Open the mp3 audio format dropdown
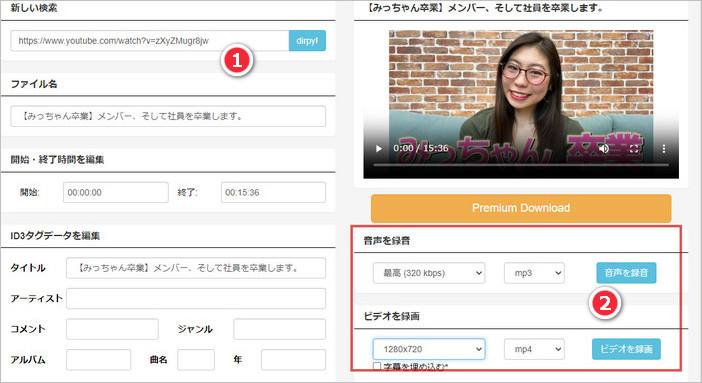Image resolution: width=702 pixels, height=383 pixels. coord(534,273)
